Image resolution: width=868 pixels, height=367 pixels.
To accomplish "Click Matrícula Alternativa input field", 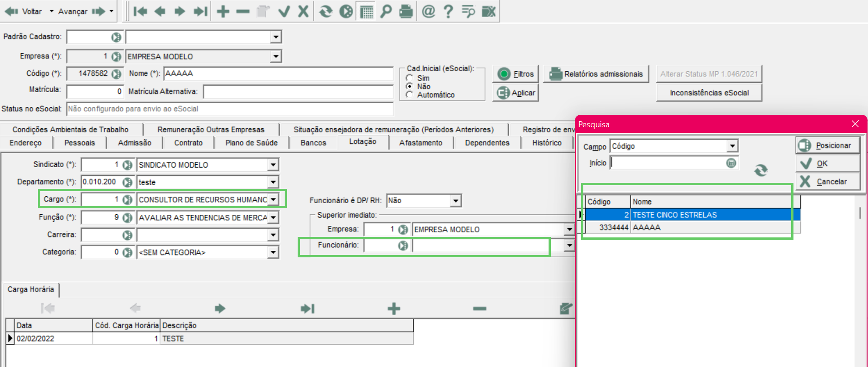I will pos(298,92).
